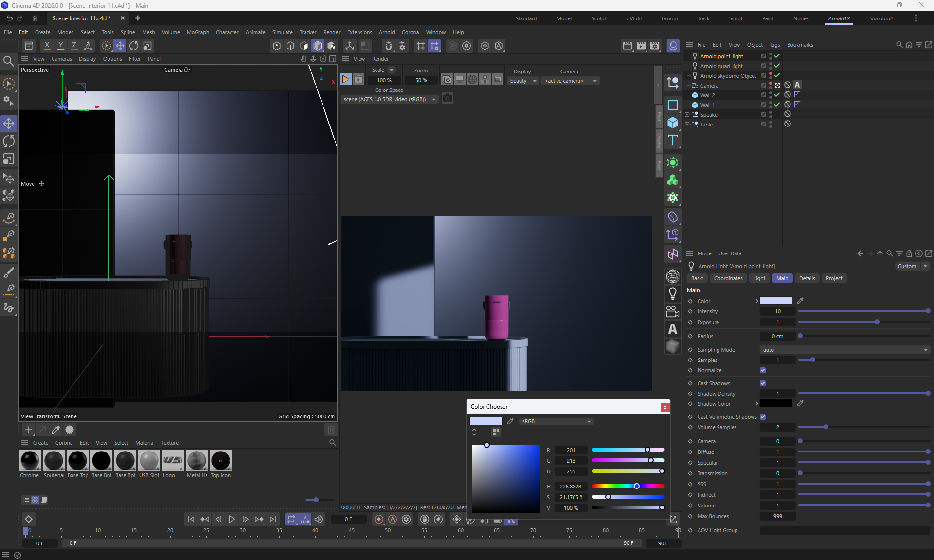Switch to the Details tab
This screenshot has width=934, height=560.
(x=807, y=278)
